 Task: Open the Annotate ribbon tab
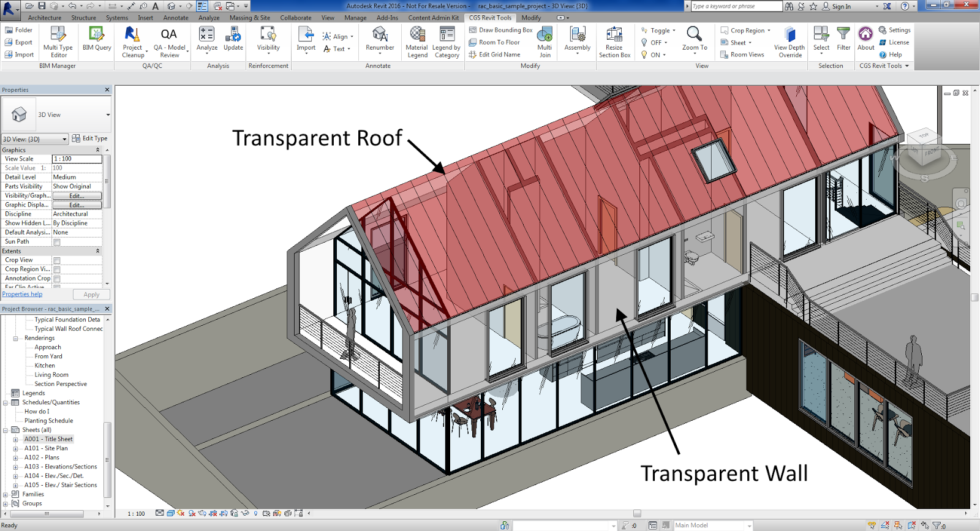click(x=176, y=18)
